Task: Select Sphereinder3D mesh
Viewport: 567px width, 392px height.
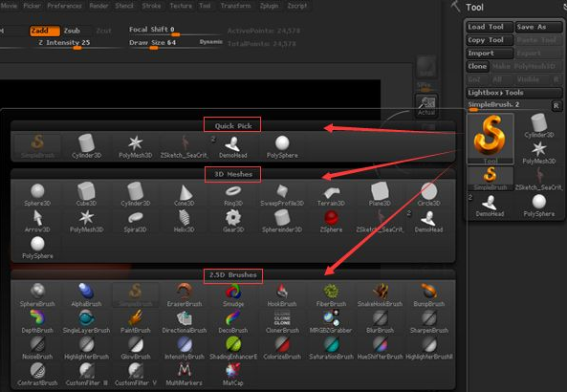Action: click(x=282, y=221)
